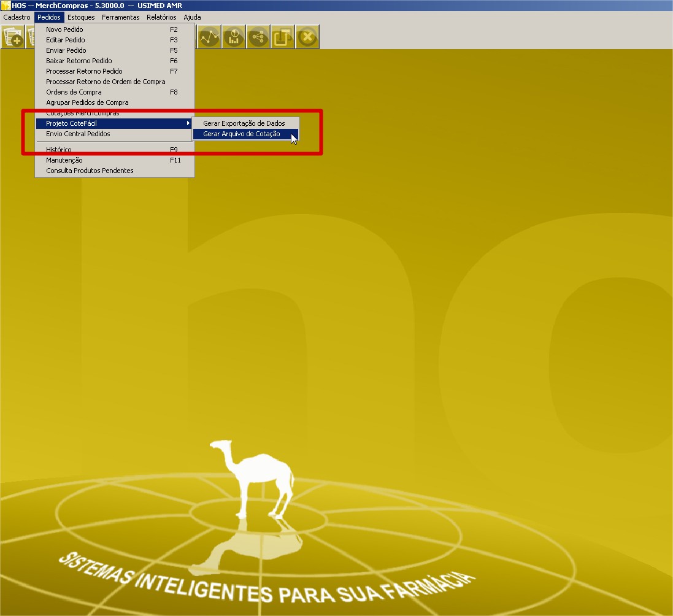The height and width of the screenshot is (616, 673).
Task: Choose Enviar Pedido menu entry
Action: (66, 50)
